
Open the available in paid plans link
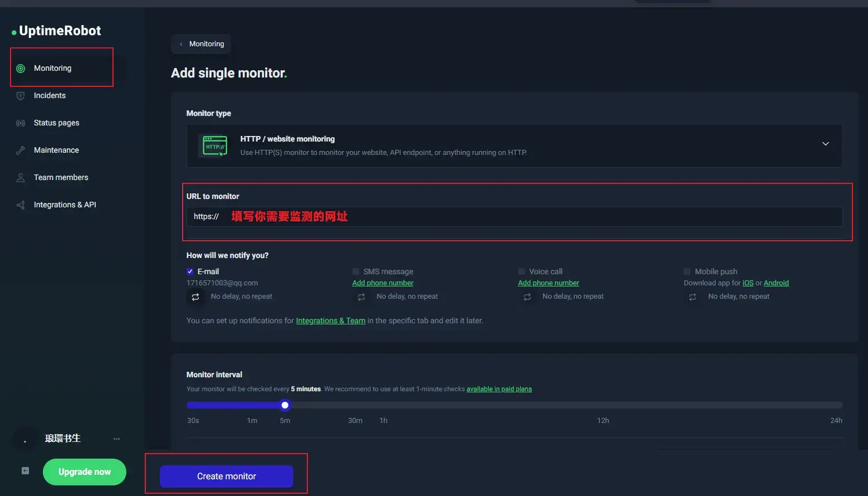[499, 389]
